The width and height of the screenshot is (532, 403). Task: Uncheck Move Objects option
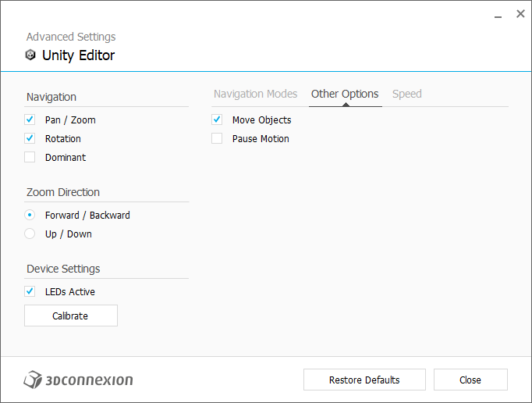point(218,120)
